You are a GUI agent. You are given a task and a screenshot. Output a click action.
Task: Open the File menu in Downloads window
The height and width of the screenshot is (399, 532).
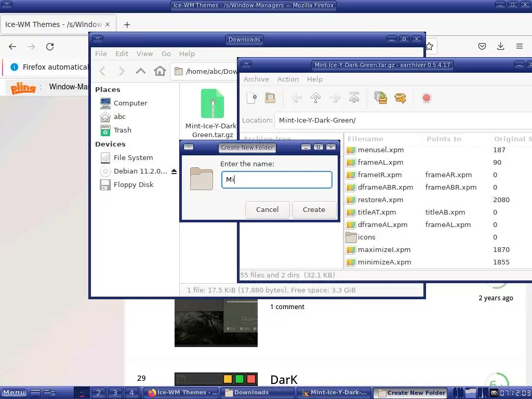coord(101,54)
